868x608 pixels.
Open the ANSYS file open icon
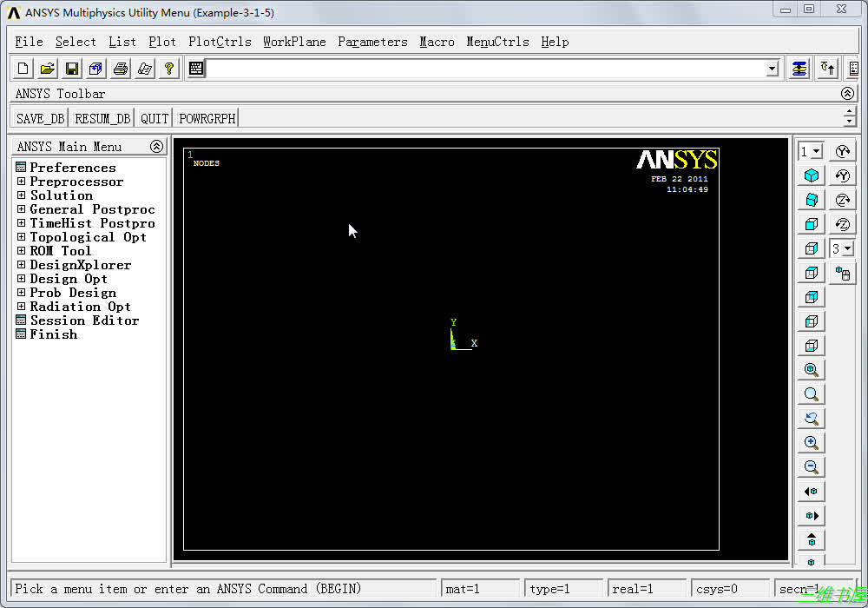point(47,69)
